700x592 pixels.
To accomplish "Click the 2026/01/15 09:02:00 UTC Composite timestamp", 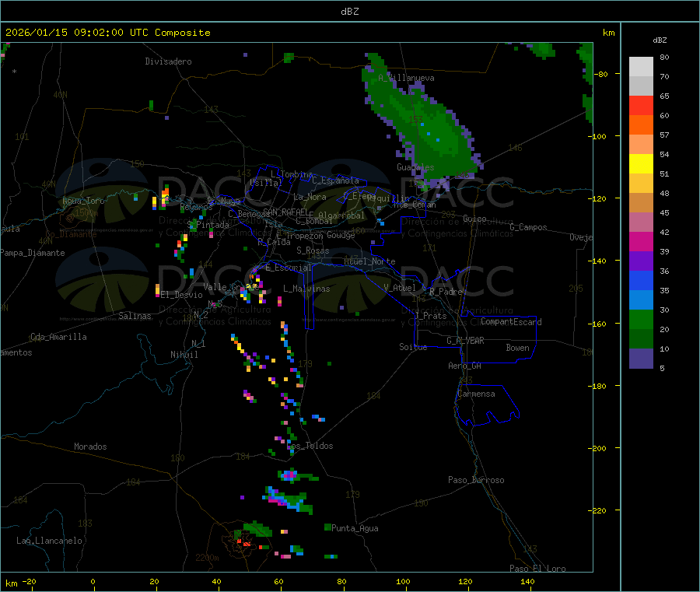I will [x=107, y=33].
